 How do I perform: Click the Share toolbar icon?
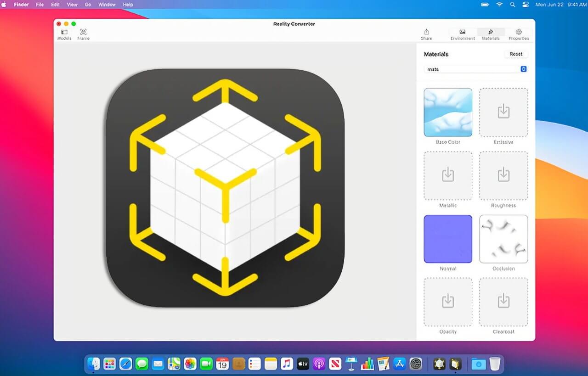[426, 34]
